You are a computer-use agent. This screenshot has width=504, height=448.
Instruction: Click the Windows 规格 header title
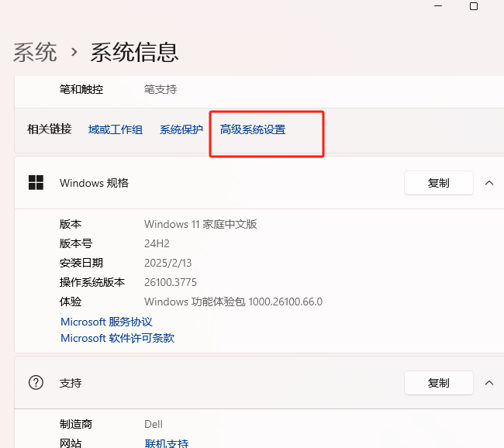94,183
